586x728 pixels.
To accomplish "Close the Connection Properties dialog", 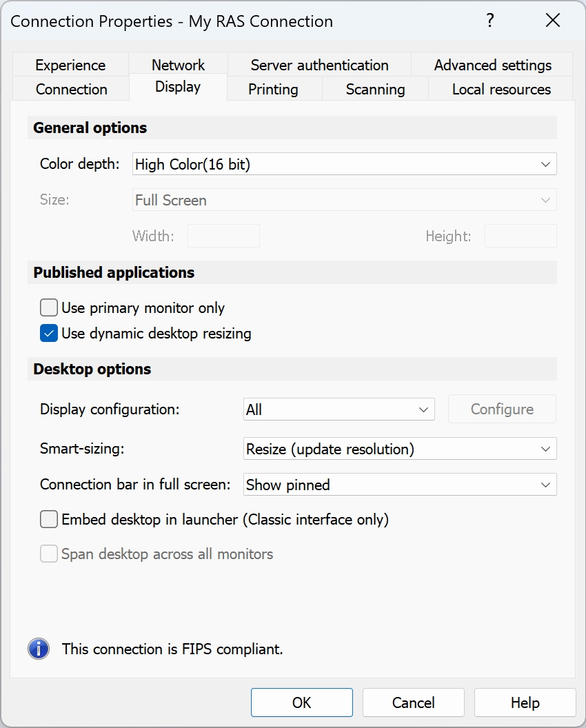I will point(552,21).
